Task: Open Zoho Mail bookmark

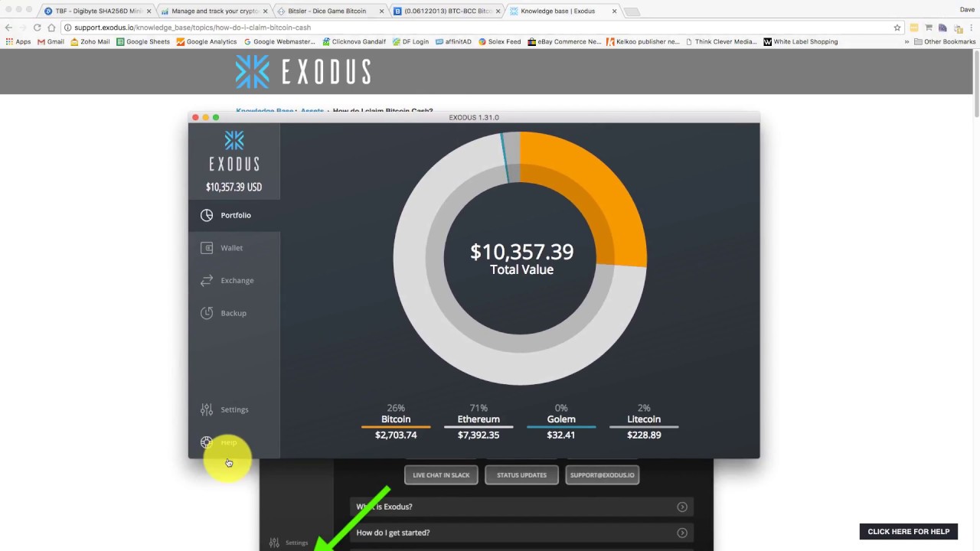Action: point(90,41)
